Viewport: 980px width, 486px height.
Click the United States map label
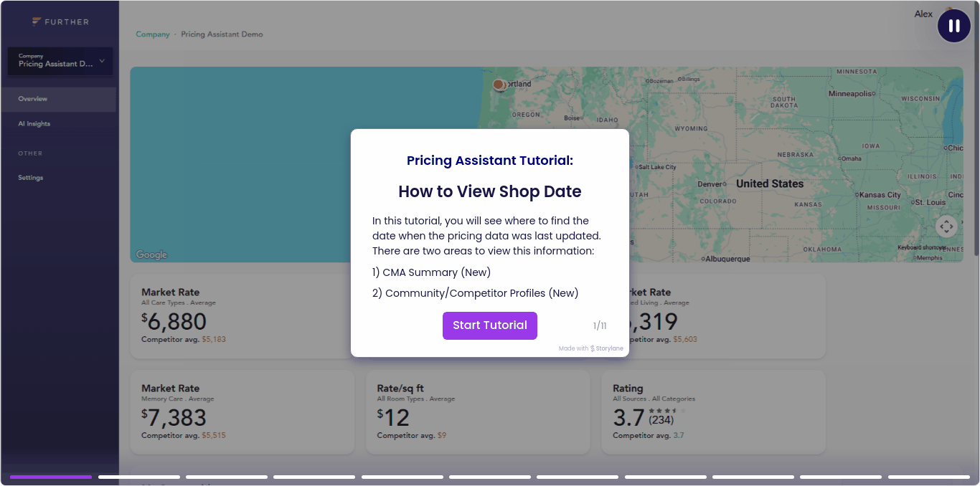pyautogui.click(x=770, y=184)
